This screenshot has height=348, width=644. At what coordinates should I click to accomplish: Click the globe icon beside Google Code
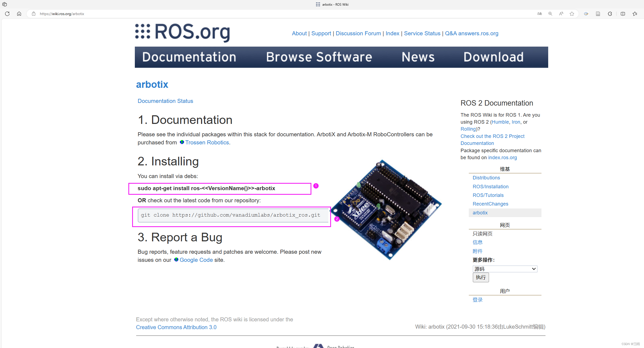176,259
